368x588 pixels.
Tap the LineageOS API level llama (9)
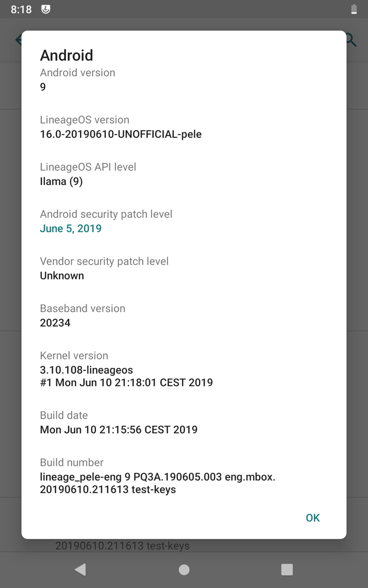click(x=61, y=181)
